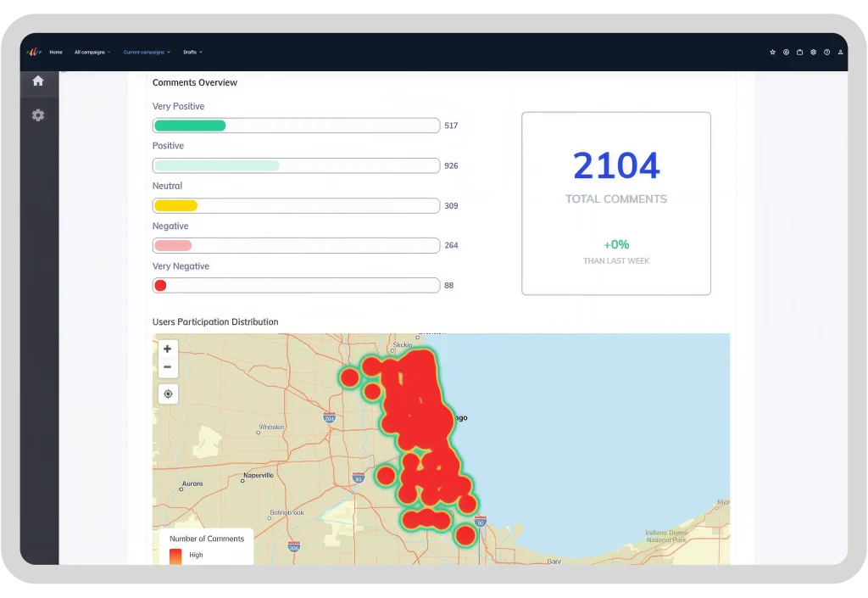Click the 2104 total comments card
Viewport: 868px width, 598px height.
click(x=616, y=204)
